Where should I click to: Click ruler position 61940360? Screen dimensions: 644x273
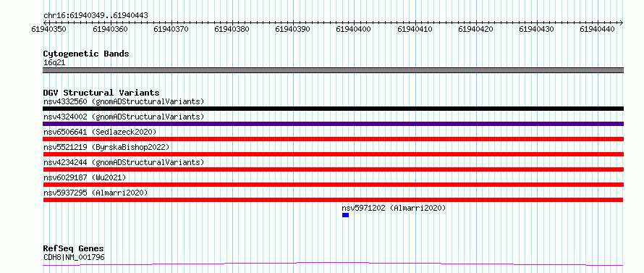[x=110, y=29]
